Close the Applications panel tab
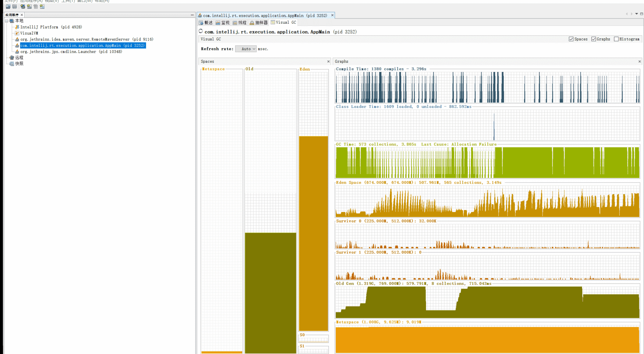The height and width of the screenshot is (354, 644). tap(22, 15)
